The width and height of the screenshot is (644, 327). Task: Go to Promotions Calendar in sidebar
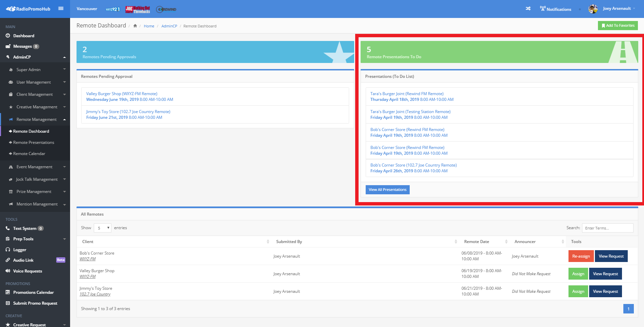tap(33, 292)
